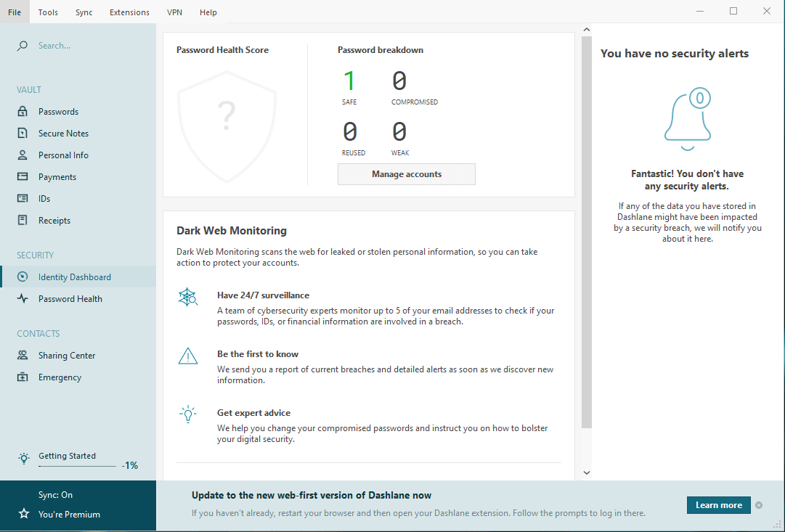The width and height of the screenshot is (785, 532).
Task: Click the Getting Started progress bar
Action: [78, 466]
